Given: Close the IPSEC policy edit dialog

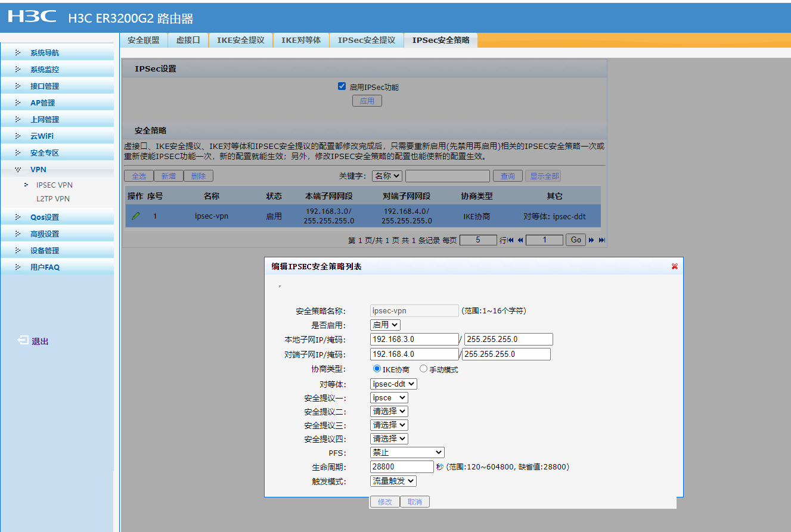Looking at the screenshot, I should point(674,266).
